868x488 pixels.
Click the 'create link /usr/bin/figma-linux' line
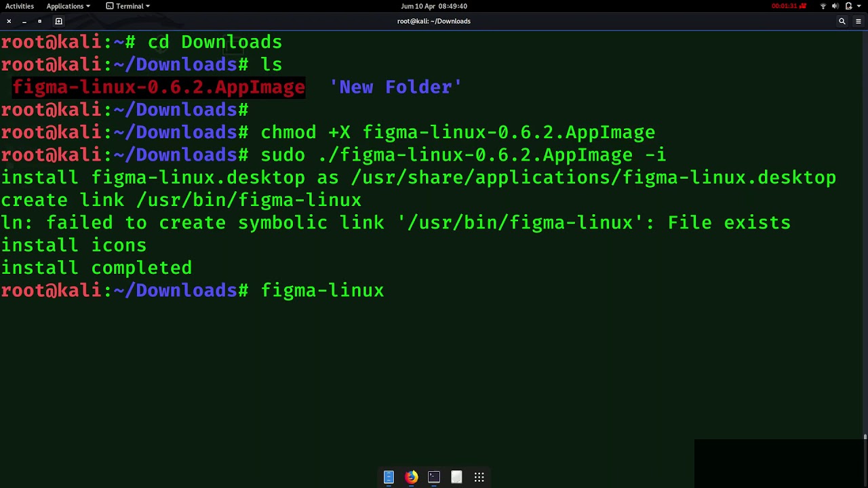181,201
